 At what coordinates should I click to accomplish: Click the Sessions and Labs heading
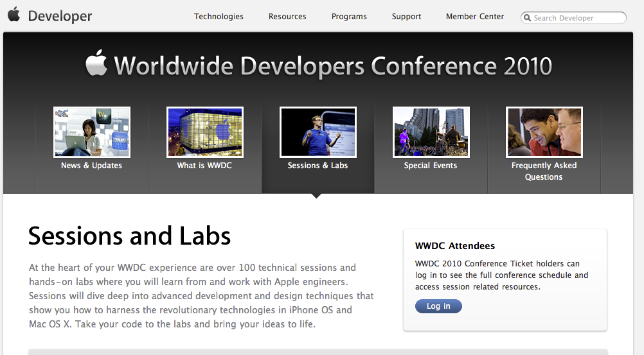[x=129, y=236]
